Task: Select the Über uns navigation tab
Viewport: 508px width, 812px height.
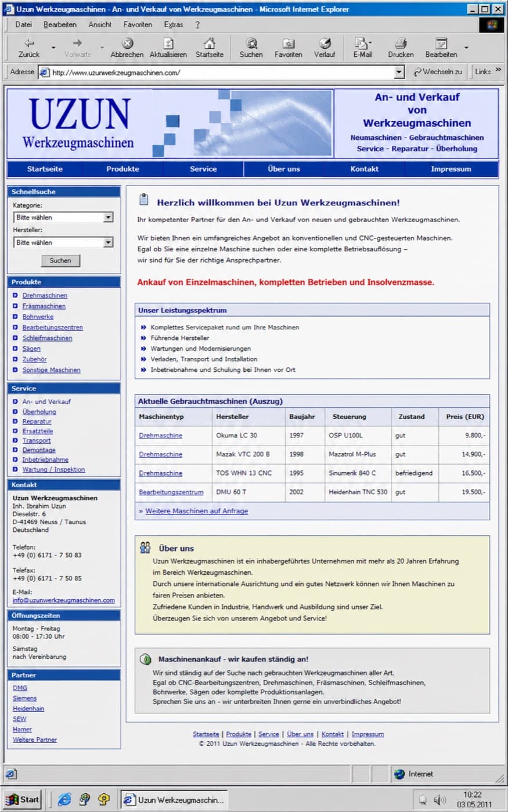Action: click(x=284, y=169)
